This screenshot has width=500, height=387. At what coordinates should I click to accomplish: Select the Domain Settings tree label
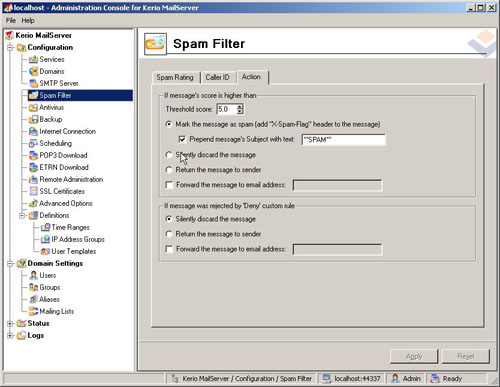click(55, 263)
